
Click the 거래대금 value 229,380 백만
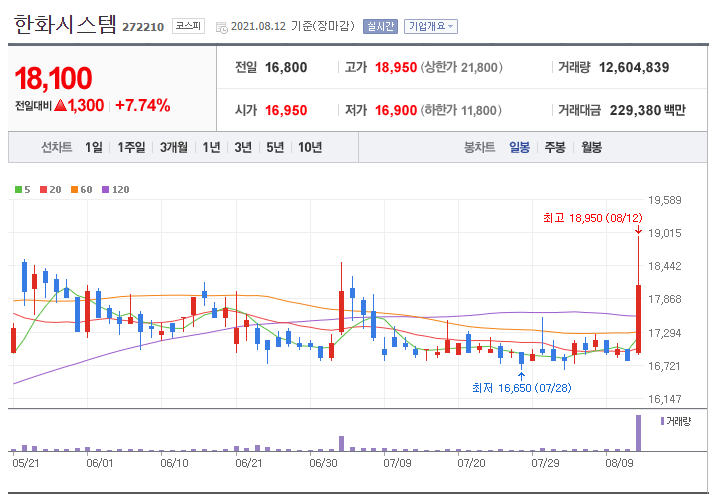click(x=648, y=110)
